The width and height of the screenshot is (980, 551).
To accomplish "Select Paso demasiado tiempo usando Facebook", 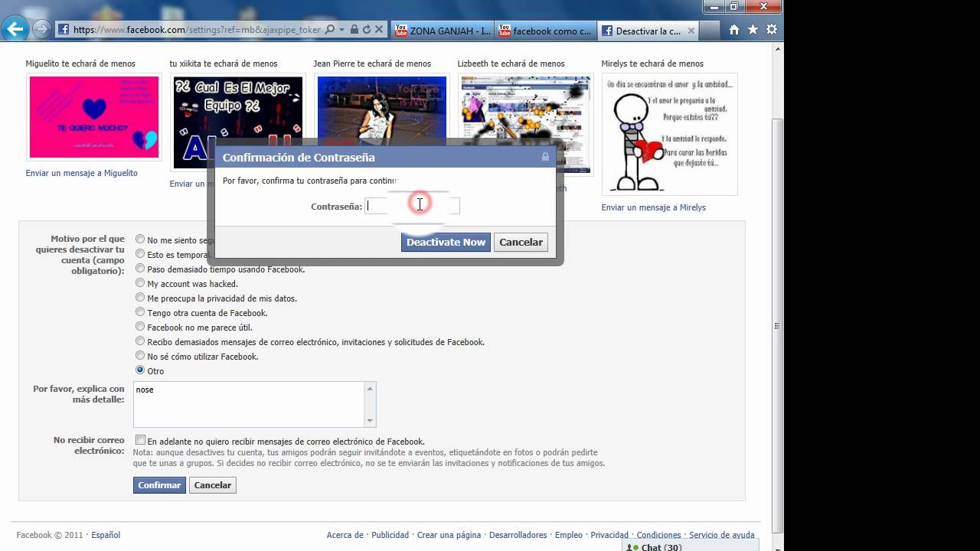I will click(x=140, y=269).
